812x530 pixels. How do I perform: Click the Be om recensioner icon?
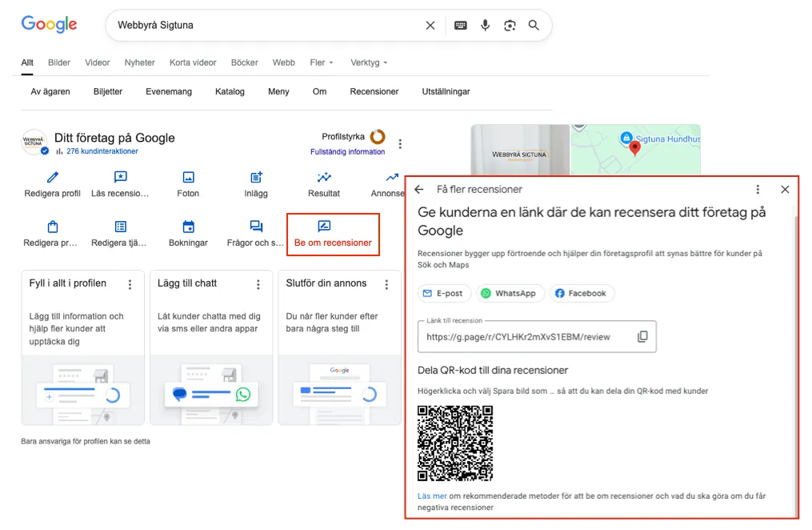point(324,226)
